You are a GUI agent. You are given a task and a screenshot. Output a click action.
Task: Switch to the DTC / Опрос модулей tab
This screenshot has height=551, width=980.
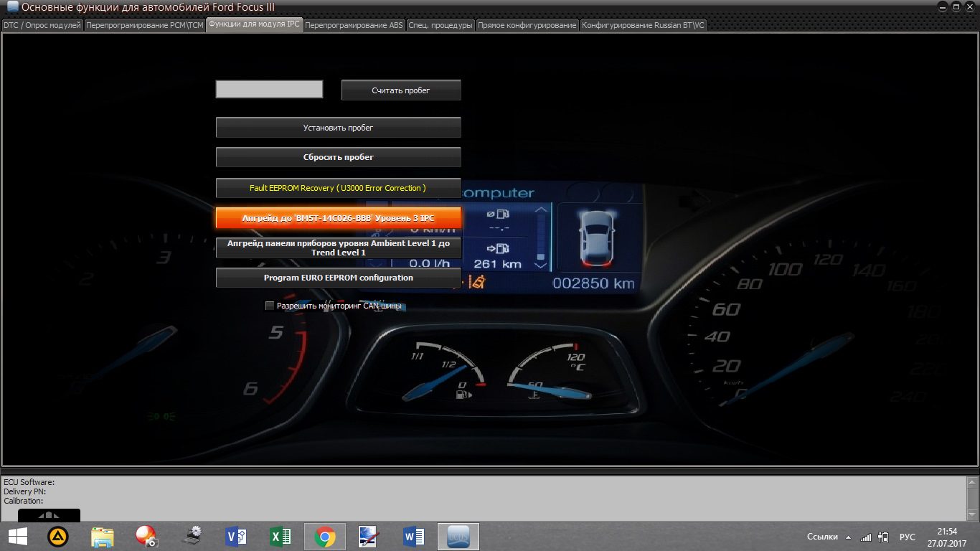coord(42,25)
